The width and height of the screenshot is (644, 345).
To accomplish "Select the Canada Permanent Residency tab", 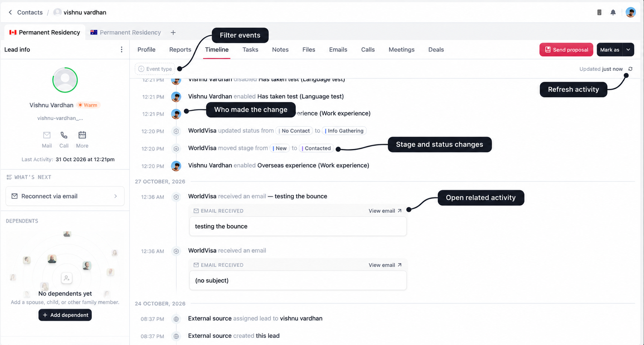I will point(45,33).
